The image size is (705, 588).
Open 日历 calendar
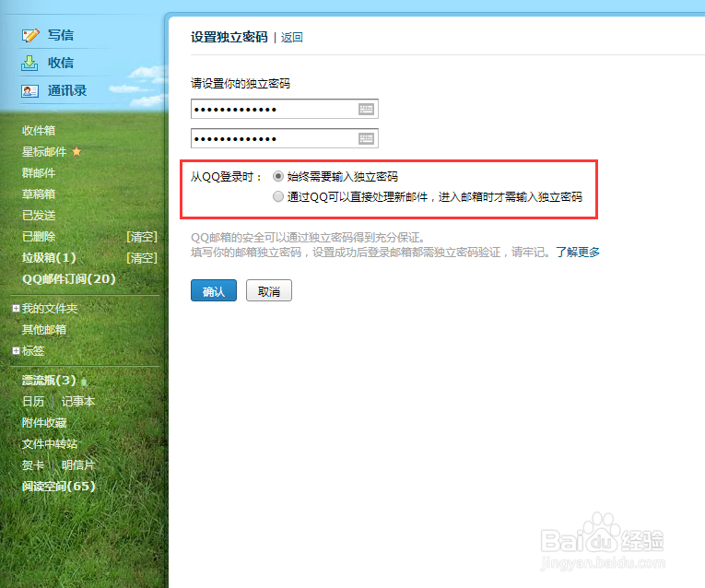(x=33, y=402)
